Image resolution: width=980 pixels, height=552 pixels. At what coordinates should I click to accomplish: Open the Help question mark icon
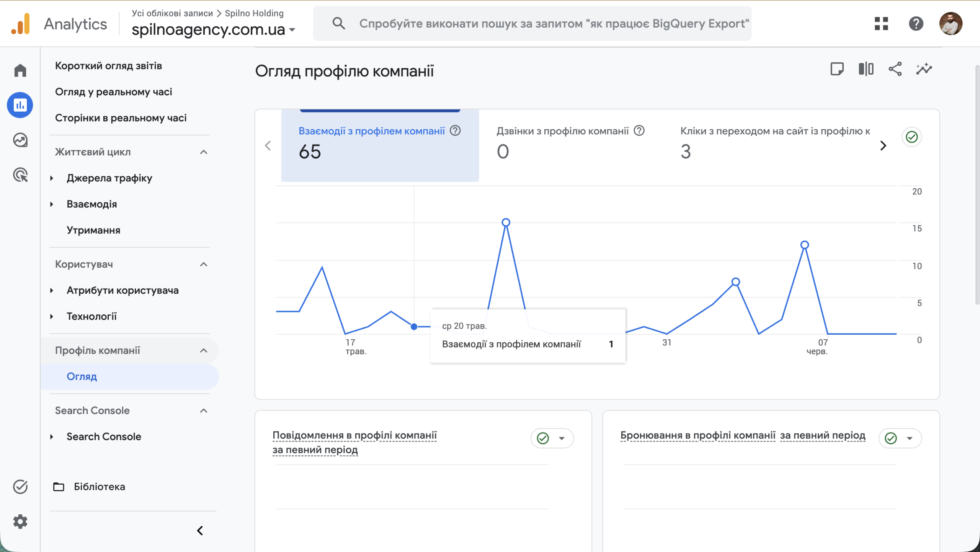tap(916, 23)
